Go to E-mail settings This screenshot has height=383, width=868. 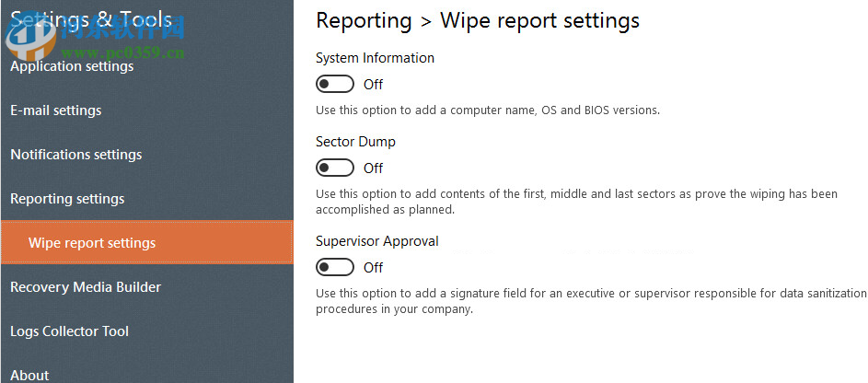tap(56, 110)
